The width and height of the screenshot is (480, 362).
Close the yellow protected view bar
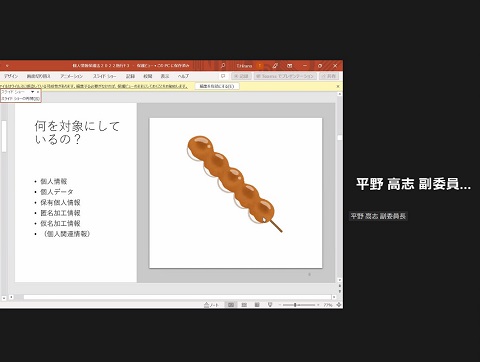(338, 86)
